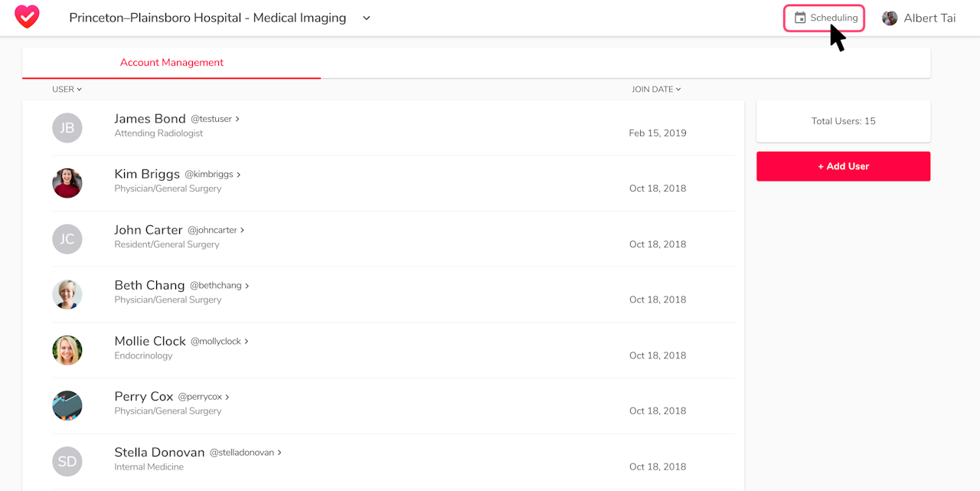Expand the chevron beside @kimbriggs
This screenshot has width=980, height=491.
coord(239,175)
